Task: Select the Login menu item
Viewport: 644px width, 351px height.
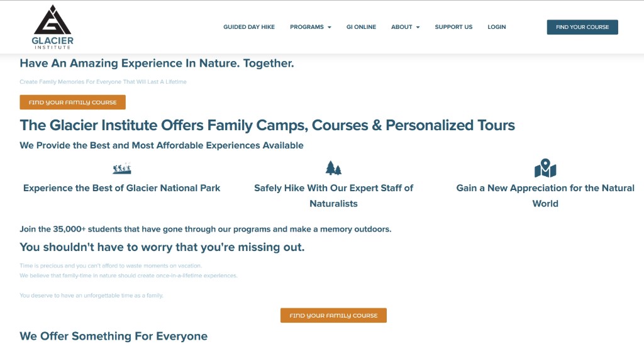Action: [497, 26]
